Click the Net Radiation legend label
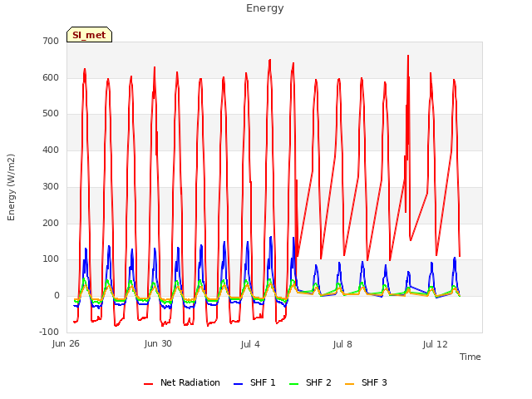The height and width of the screenshot is (399, 532). click(190, 382)
